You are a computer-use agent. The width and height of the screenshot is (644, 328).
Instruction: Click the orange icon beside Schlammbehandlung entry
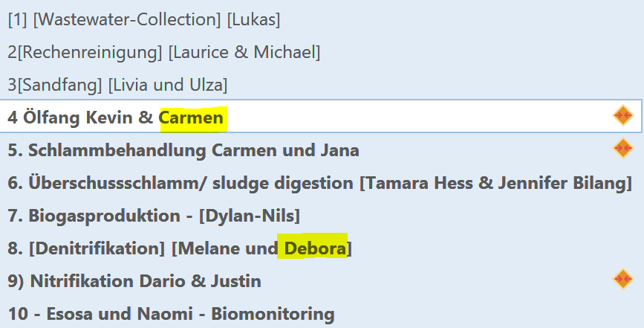[x=622, y=149]
